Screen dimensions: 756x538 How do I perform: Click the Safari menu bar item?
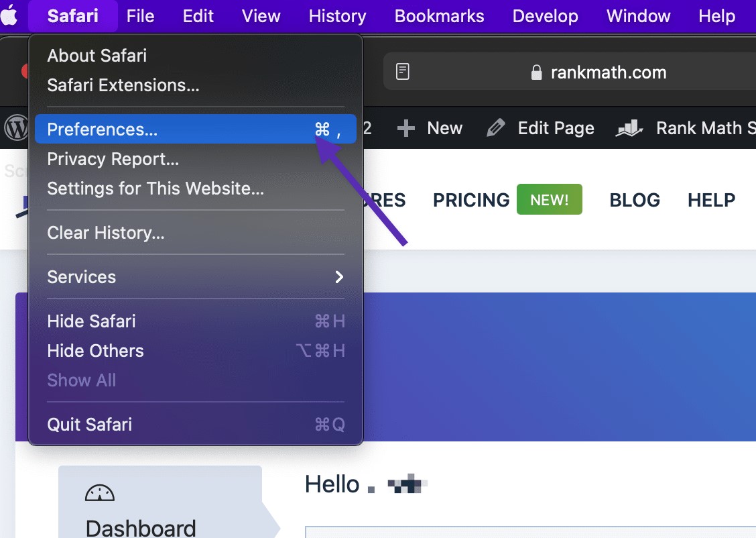click(x=73, y=16)
